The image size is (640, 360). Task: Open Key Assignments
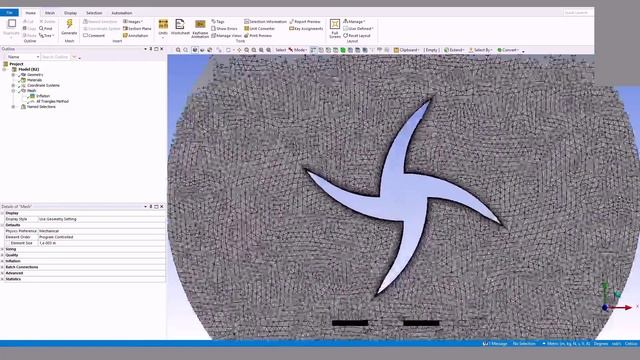[x=306, y=29]
